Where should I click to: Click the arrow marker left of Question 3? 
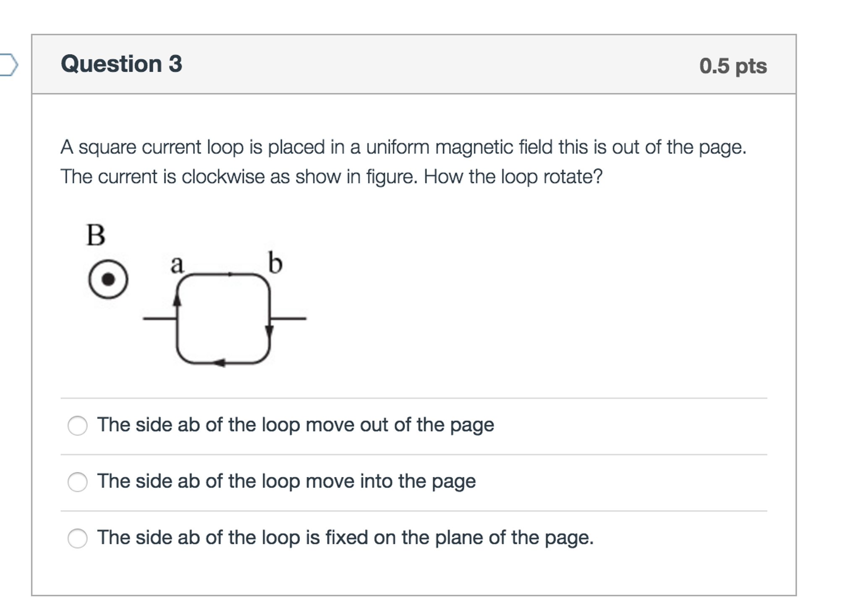click(x=10, y=64)
